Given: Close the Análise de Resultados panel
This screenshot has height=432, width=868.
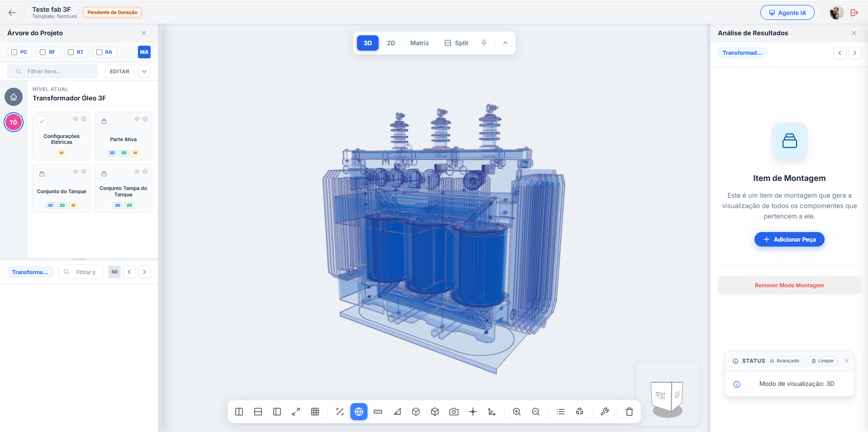Looking at the screenshot, I should pos(854,33).
